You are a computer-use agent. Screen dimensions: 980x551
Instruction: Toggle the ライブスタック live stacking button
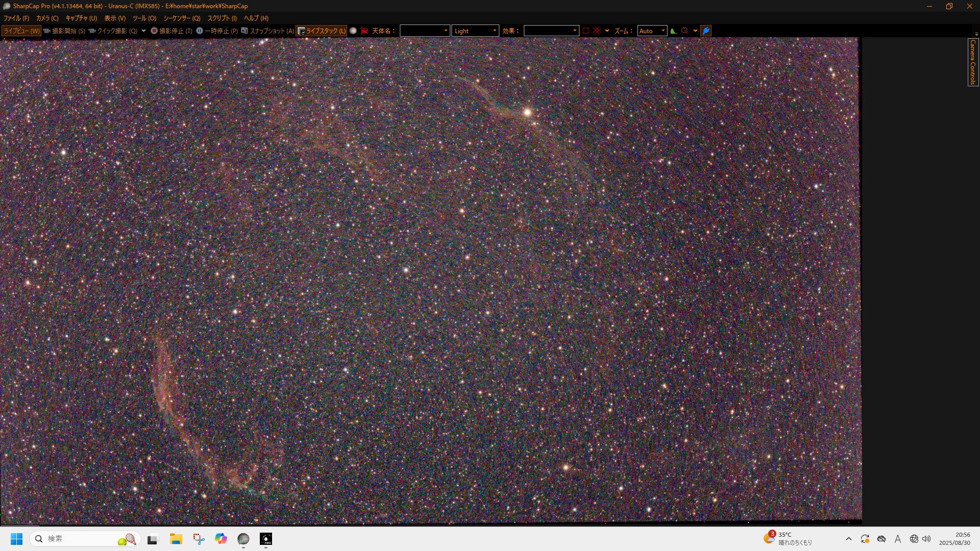coord(322,31)
